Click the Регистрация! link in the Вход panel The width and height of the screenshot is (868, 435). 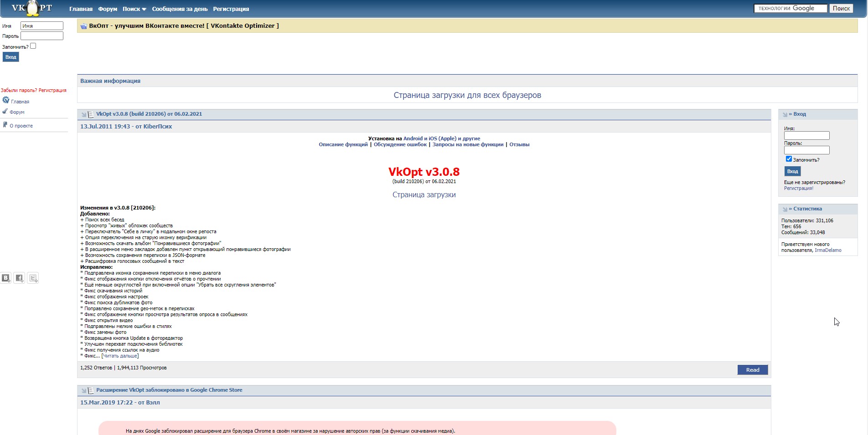[799, 188]
